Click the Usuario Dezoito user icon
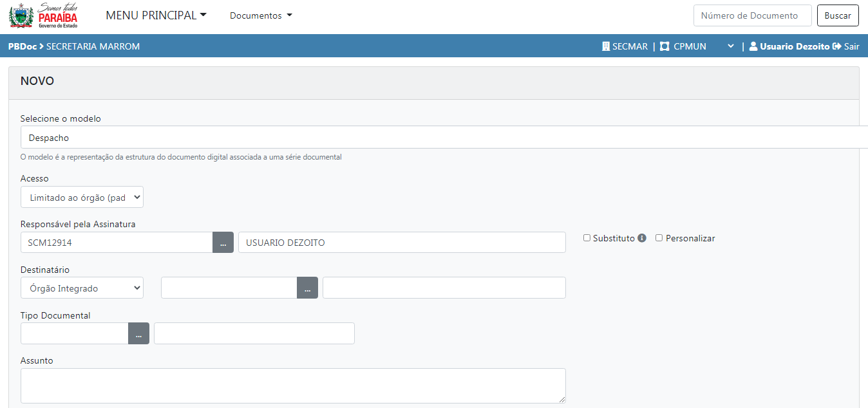This screenshot has width=868, height=408. [x=753, y=46]
